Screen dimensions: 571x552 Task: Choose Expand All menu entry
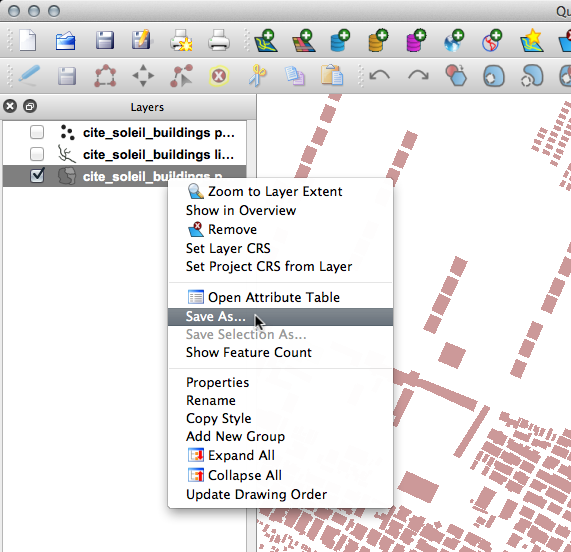point(280,455)
